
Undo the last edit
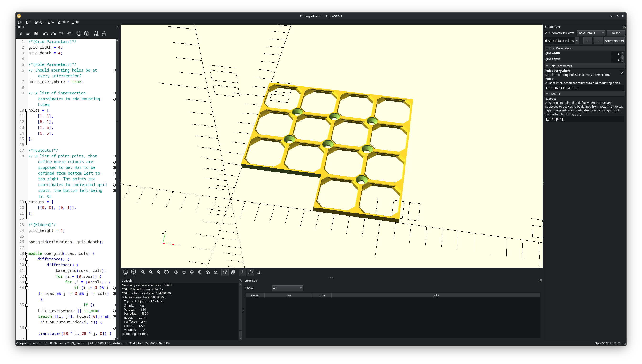(x=45, y=34)
